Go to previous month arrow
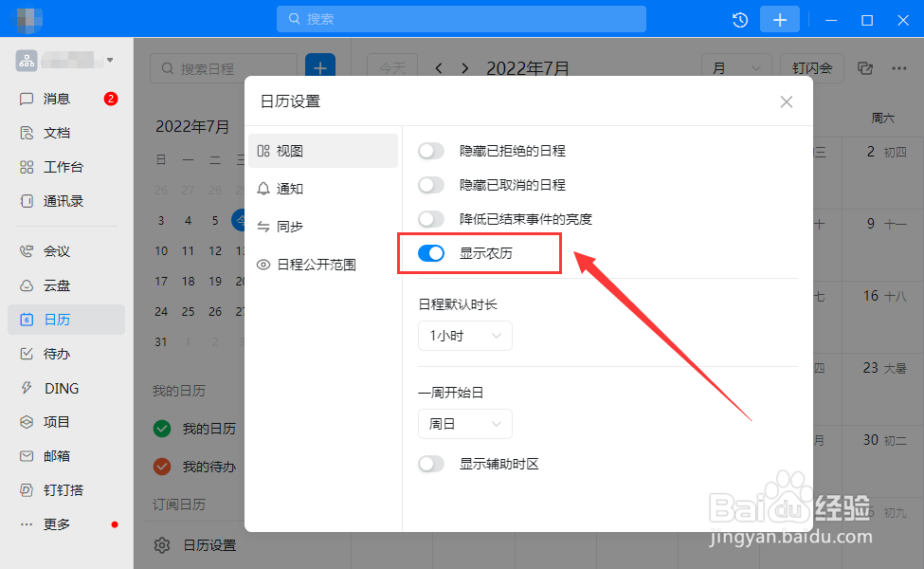The height and width of the screenshot is (569, 924). coord(439,68)
